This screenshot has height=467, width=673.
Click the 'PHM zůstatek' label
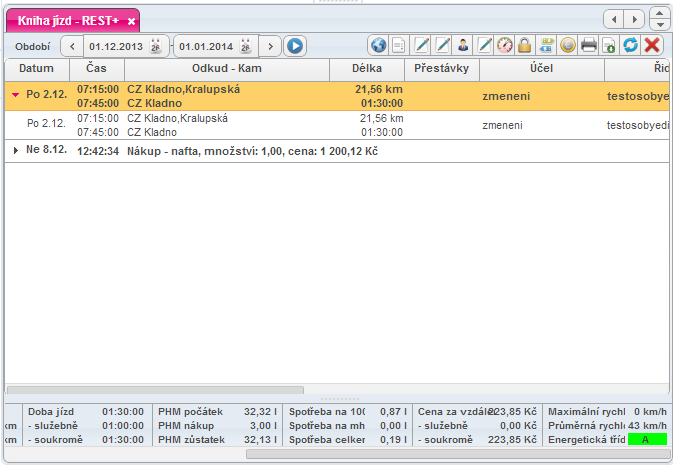[191, 440]
